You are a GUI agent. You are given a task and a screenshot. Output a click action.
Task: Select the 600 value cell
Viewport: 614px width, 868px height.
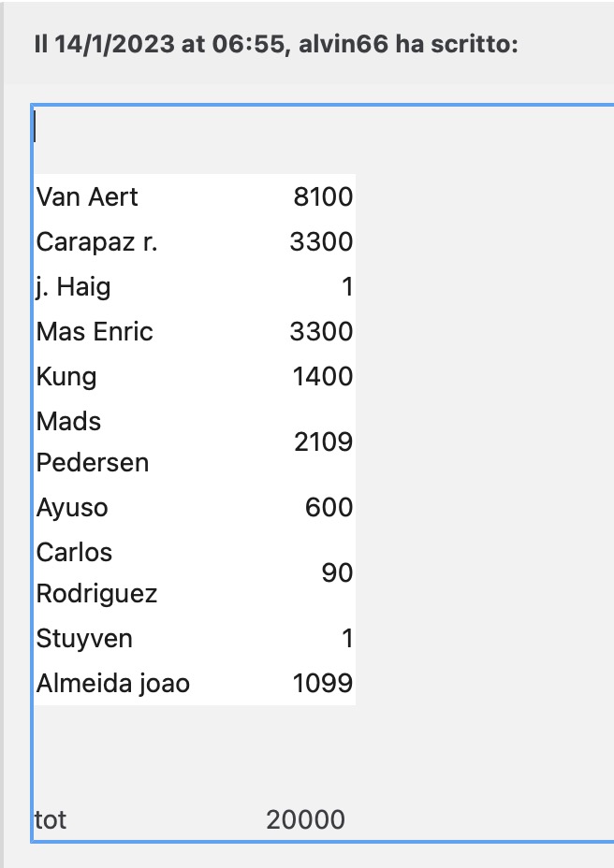pyautogui.click(x=329, y=507)
